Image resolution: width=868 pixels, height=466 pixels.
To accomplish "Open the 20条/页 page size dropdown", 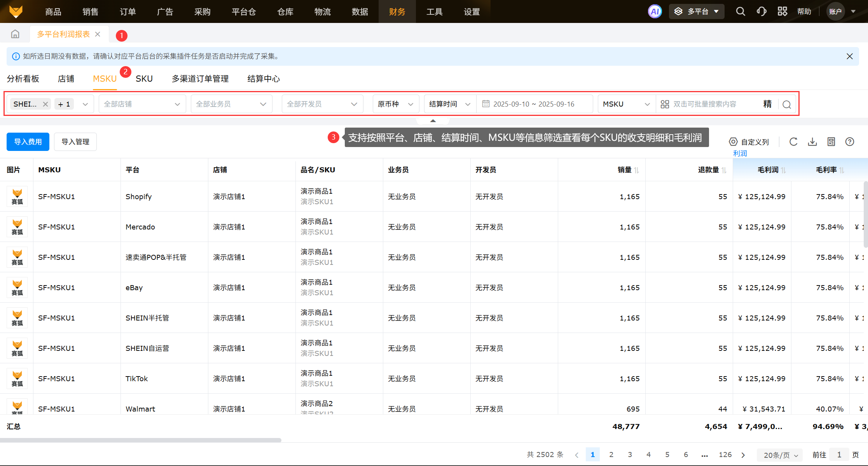I will coord(780,455).
